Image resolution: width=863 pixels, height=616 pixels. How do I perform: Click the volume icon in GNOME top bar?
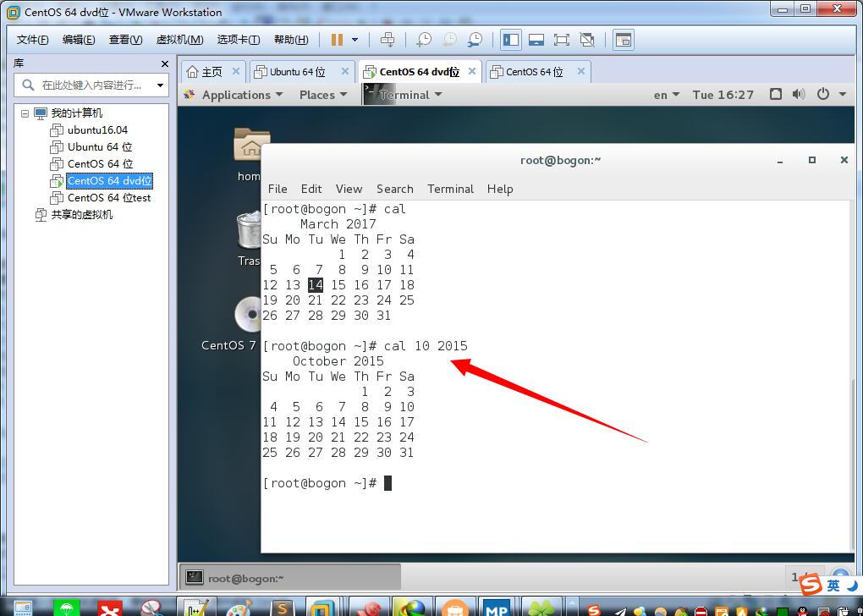click(799, 94)
